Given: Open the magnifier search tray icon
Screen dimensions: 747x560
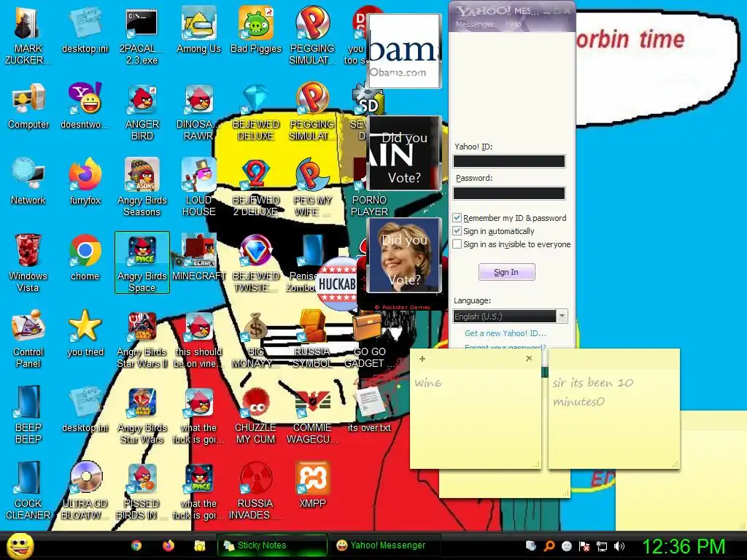Looking at the screenshot, I should [549, 546].
